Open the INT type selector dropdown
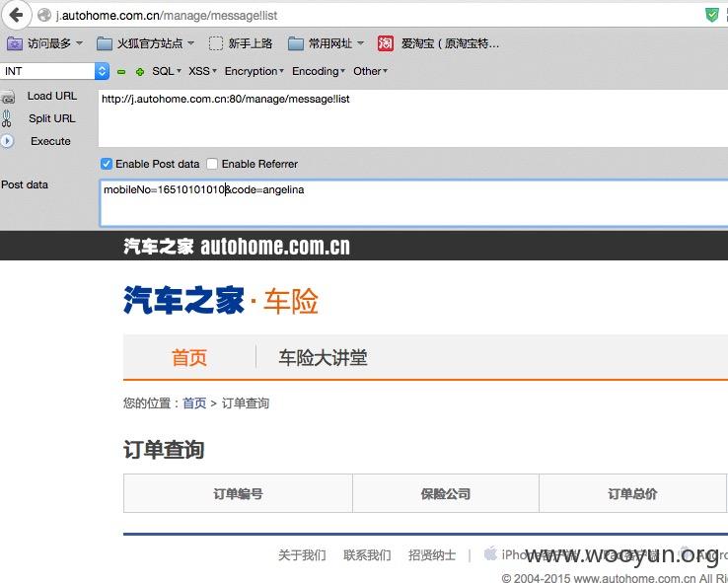Screen dimensions: 728x583 [x=55, y=71]
